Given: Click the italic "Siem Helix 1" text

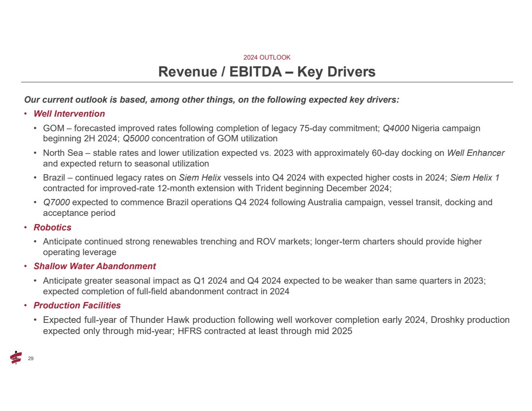Looking at the screenshot, I should [x=474, y=178].
